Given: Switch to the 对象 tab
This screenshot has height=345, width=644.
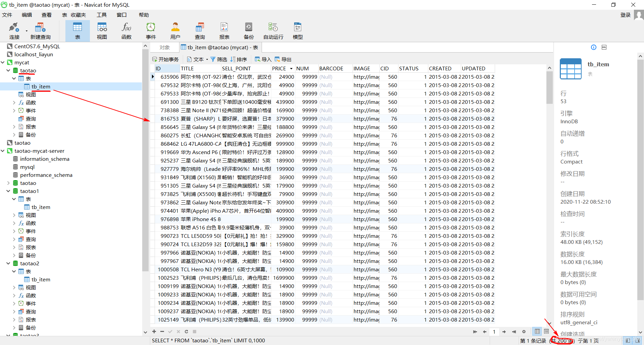Looking at the screenshot, I should pos(164,48).
